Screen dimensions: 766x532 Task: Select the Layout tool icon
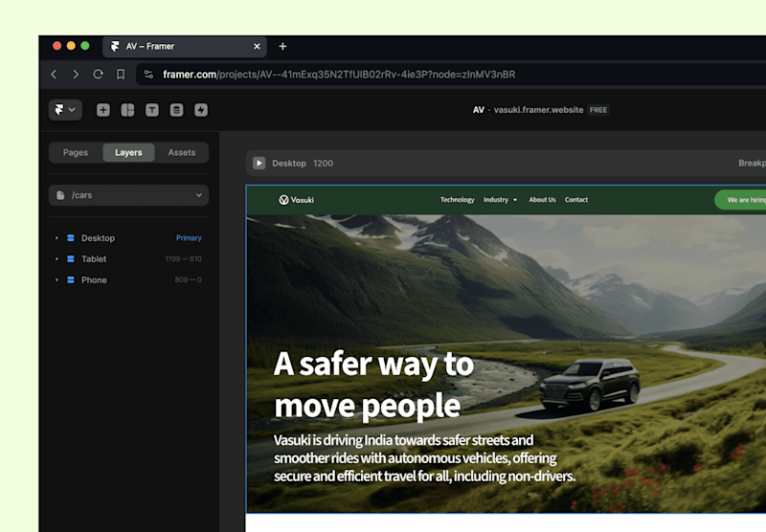point(127,110)
